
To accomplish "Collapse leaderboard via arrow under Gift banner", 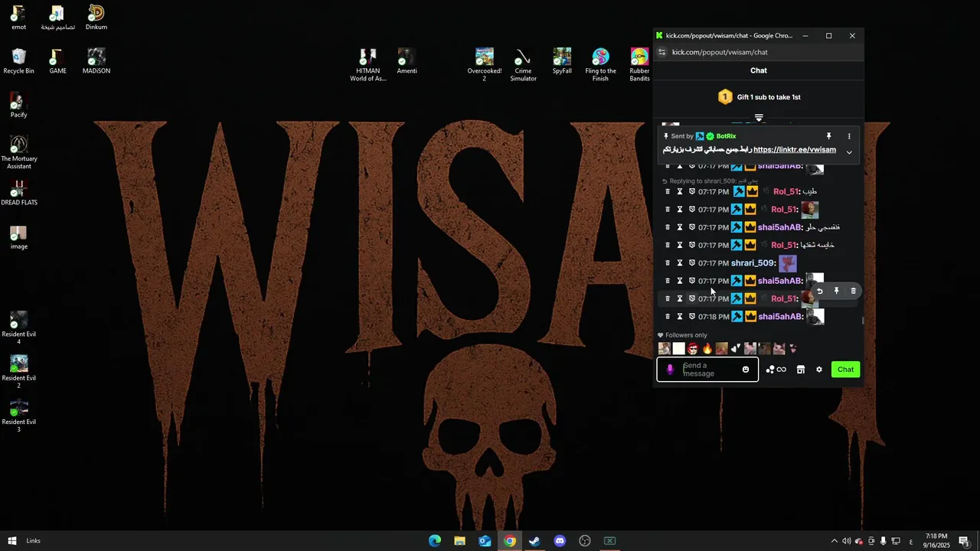I will pyautogui.click(x=759, y=118).
